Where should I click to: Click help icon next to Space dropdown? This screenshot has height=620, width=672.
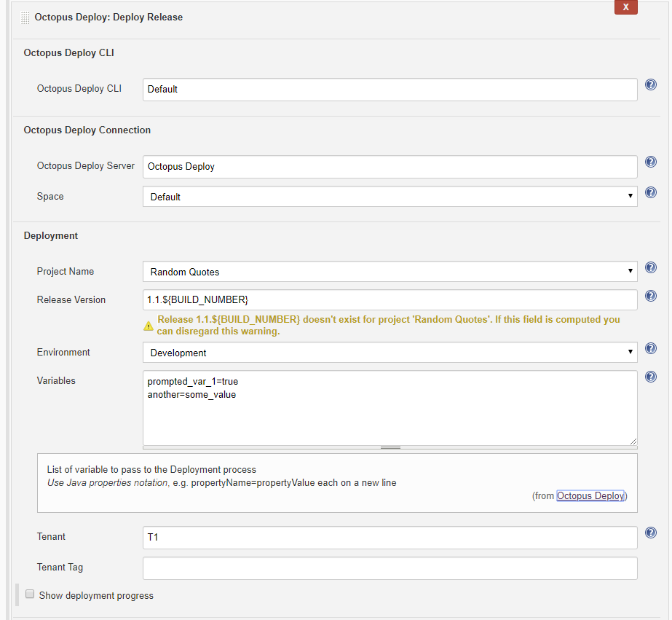pos(651,193)
